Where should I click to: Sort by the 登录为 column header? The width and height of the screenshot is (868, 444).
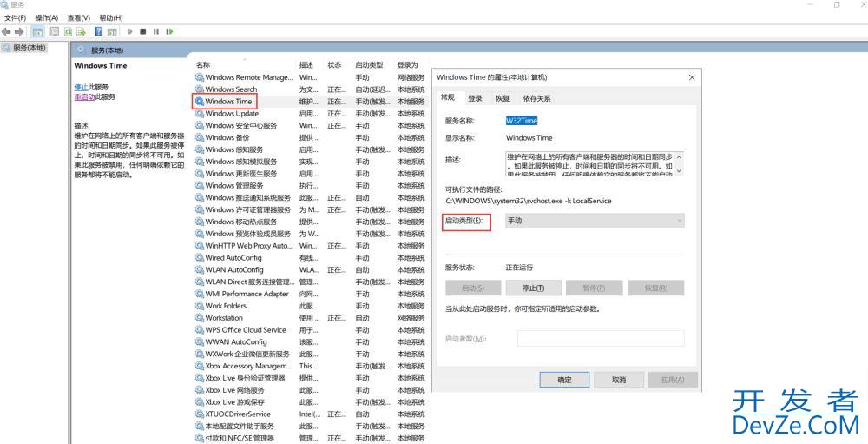tap(407, 65)
